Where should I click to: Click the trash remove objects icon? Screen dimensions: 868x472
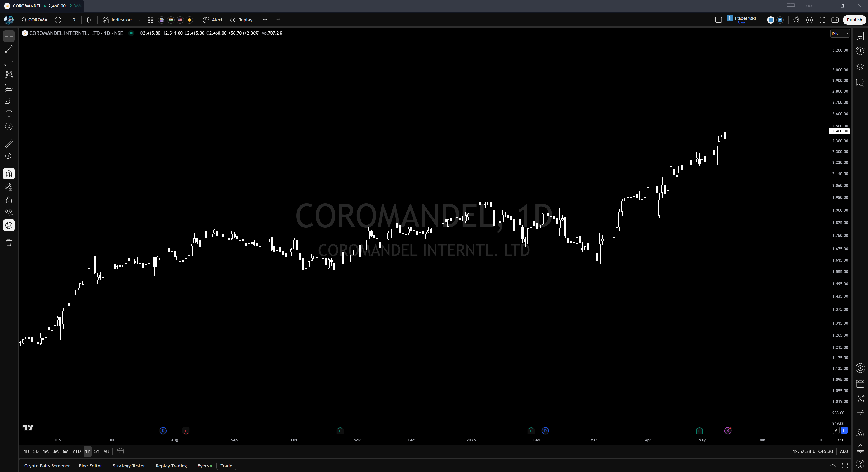coord(9,243)
